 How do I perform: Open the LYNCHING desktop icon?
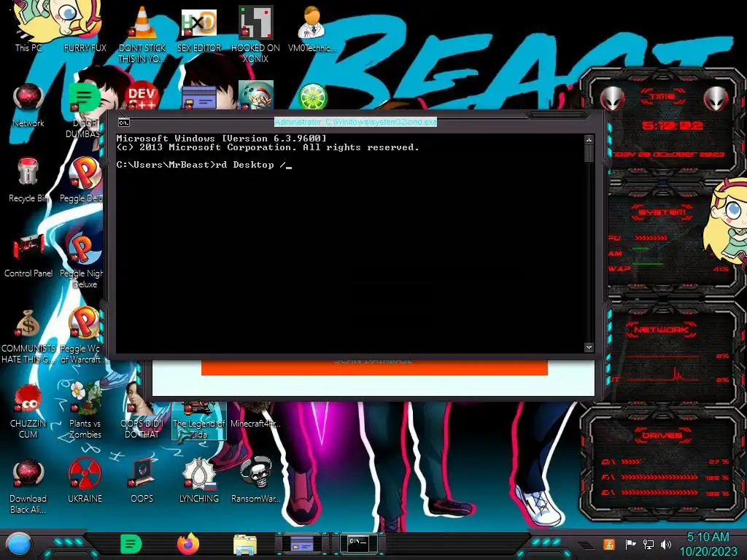point(198,481)
